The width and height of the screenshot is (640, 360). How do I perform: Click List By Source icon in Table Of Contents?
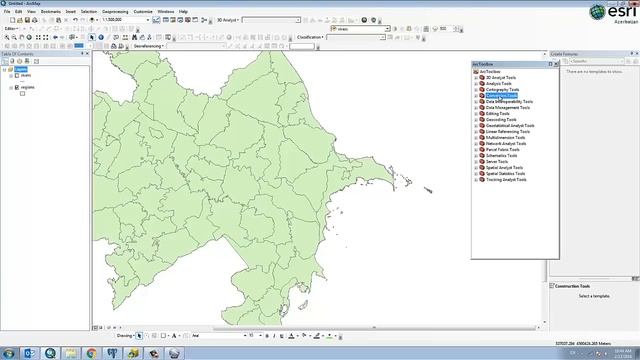(x=12, y=61)
